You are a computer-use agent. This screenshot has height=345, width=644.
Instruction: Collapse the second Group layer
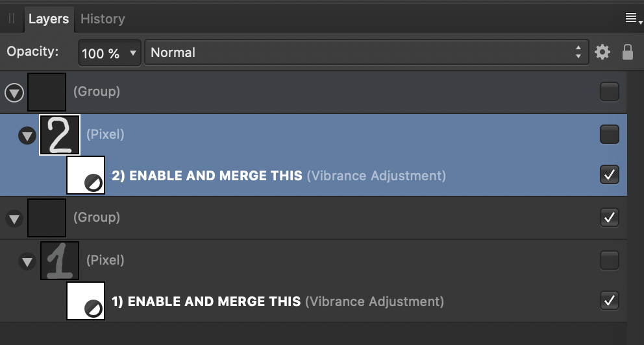14,219
